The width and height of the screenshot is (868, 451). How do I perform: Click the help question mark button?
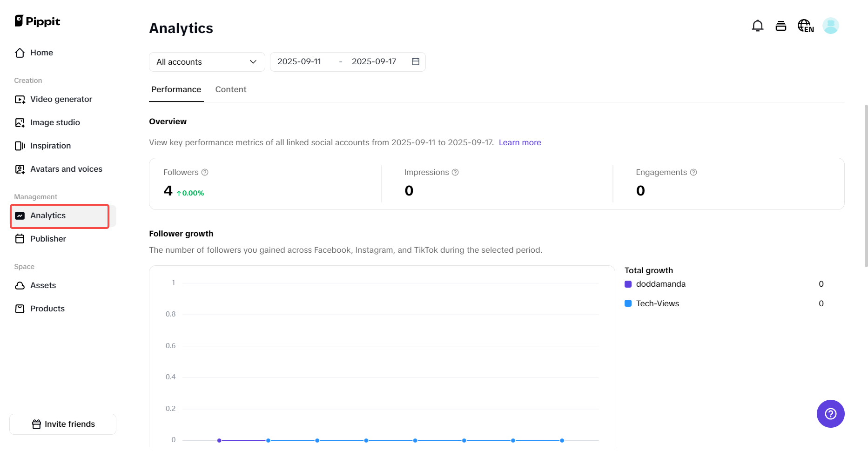(x=830, y=414)
